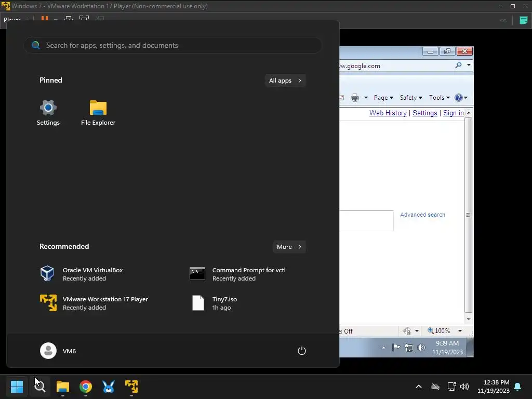Click the search magnifier in IE address bar
This screenshot has height=399, width=532.
coord(458,65)
